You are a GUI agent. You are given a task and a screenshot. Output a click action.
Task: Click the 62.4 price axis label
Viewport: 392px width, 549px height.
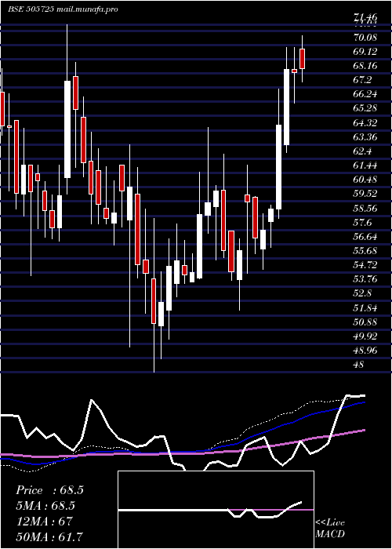[x=362, y=151]
